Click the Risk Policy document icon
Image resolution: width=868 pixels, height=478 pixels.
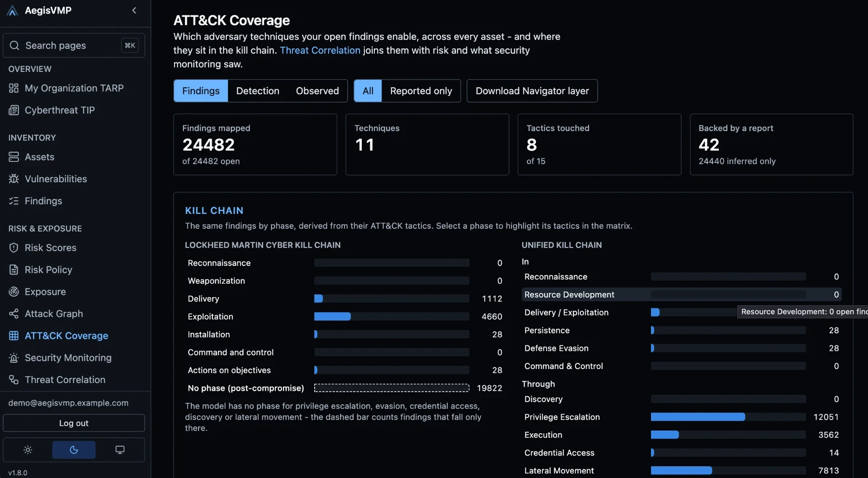pos(14,270)
